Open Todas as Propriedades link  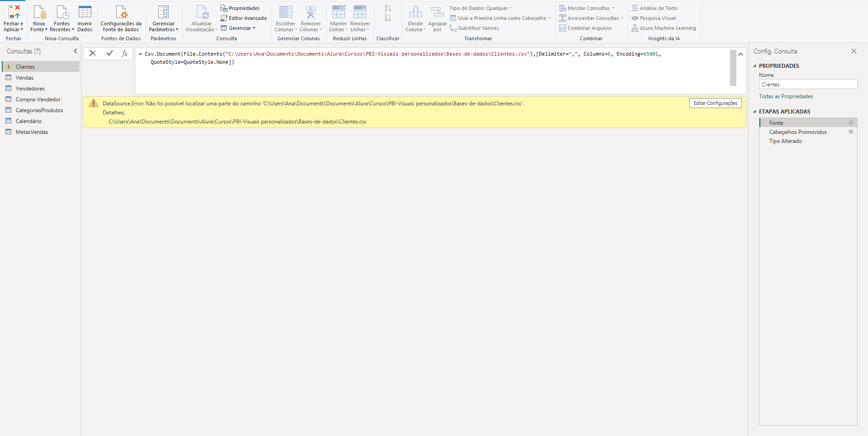[786, 96]
